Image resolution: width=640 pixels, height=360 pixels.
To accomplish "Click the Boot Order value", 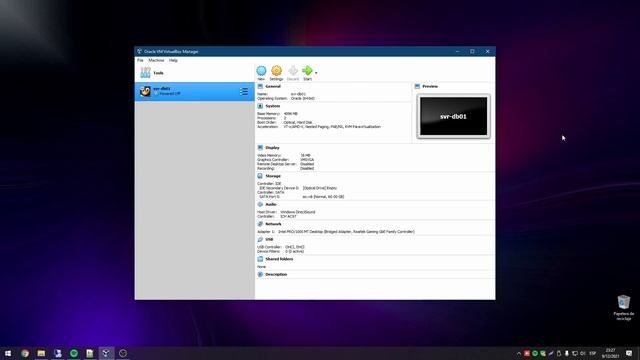I will click(x=298, y=122).
